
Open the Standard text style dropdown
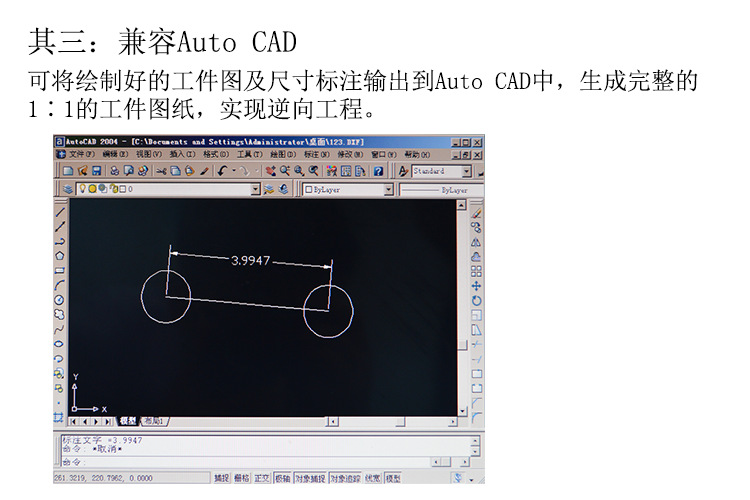tap(467, 171)
